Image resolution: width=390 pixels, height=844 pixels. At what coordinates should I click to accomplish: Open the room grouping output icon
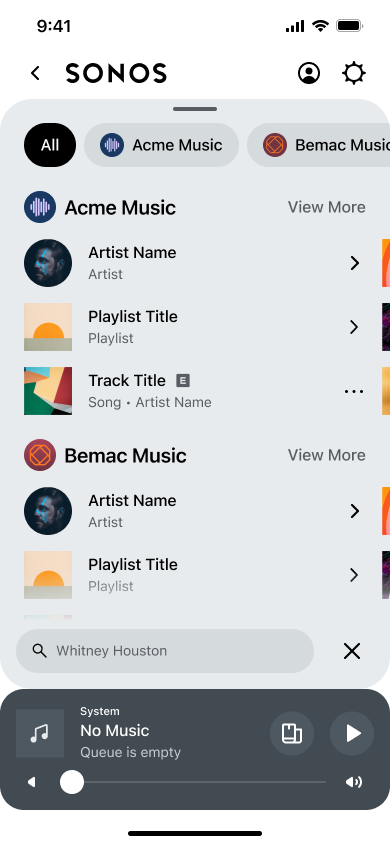(x=292, y=733)
